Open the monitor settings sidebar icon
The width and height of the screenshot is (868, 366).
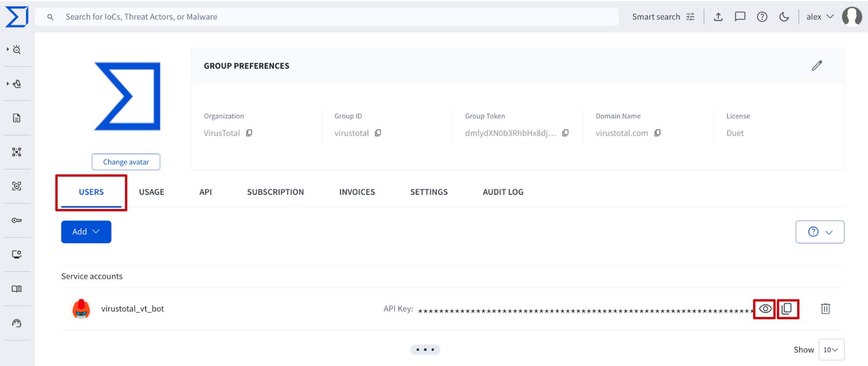tap(17, 254)
